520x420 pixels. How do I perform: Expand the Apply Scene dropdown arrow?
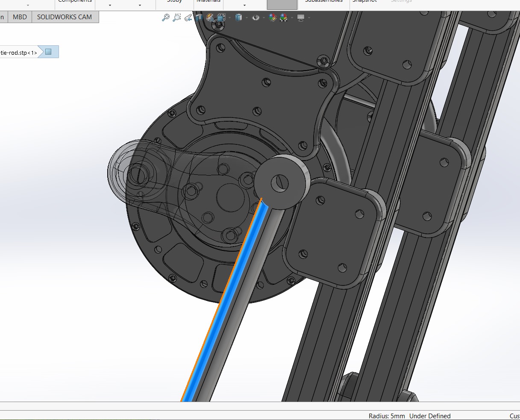(291, 18)
